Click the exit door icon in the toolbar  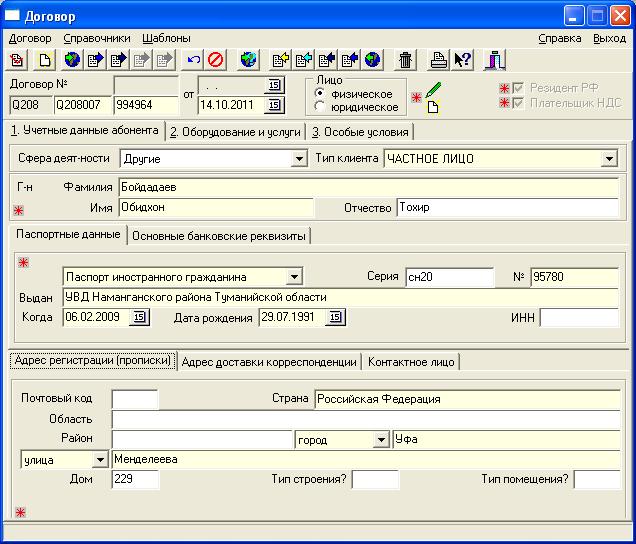(495, 60)
